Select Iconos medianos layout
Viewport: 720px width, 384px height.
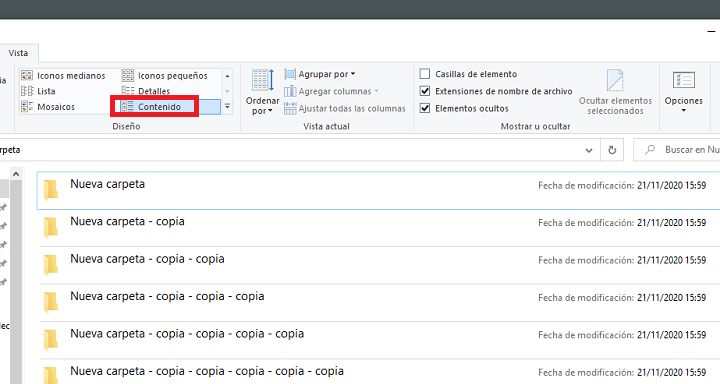pyautogui.click(x=63, y=75)
